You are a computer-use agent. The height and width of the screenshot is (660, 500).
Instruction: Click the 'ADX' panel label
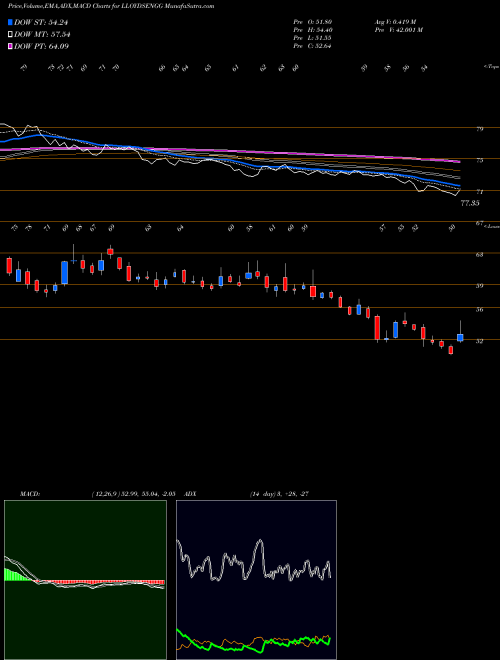point(191,493)
